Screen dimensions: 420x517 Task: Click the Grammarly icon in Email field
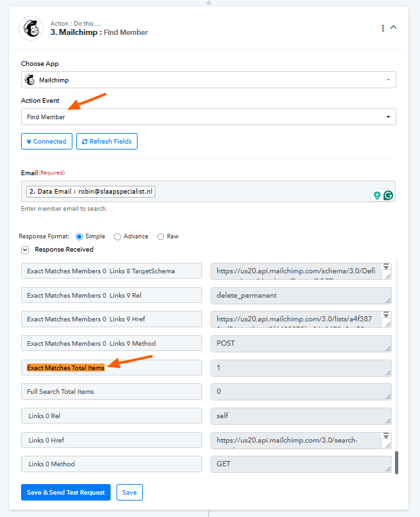388,196
